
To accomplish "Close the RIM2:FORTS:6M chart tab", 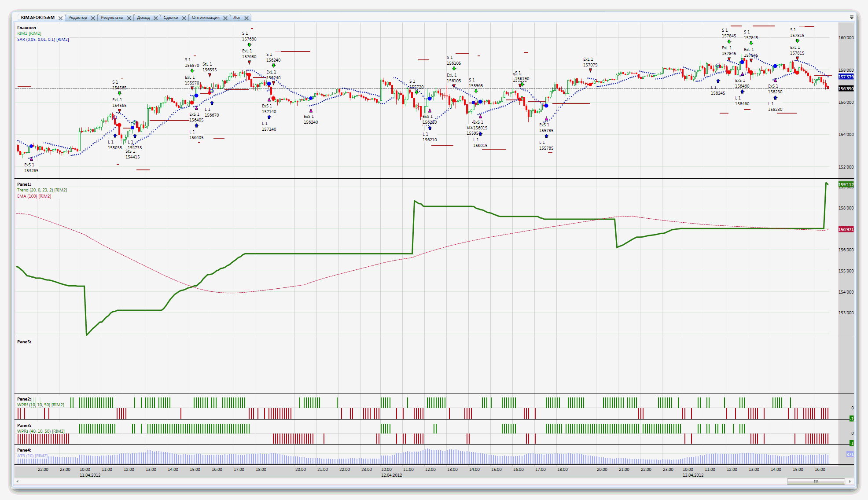I will (61, 18).
